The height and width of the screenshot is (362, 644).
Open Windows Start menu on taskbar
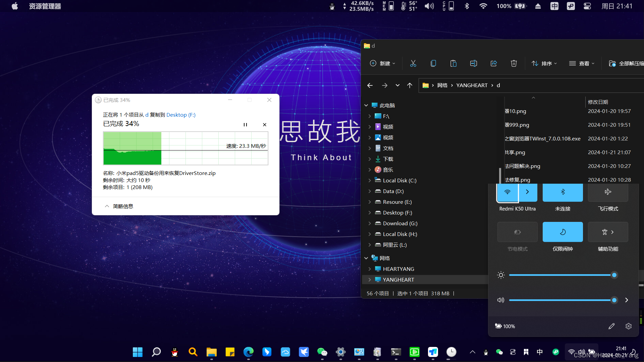pos(138,352)
